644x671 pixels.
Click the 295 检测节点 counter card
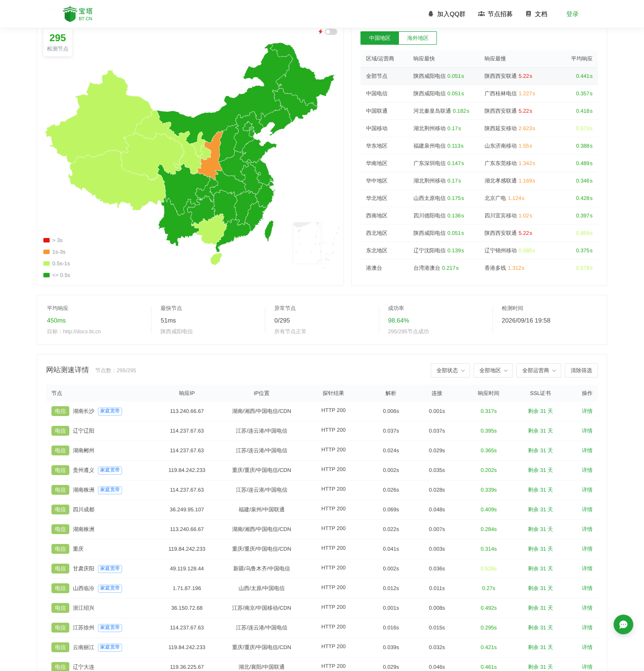click(x=58, y=42)
